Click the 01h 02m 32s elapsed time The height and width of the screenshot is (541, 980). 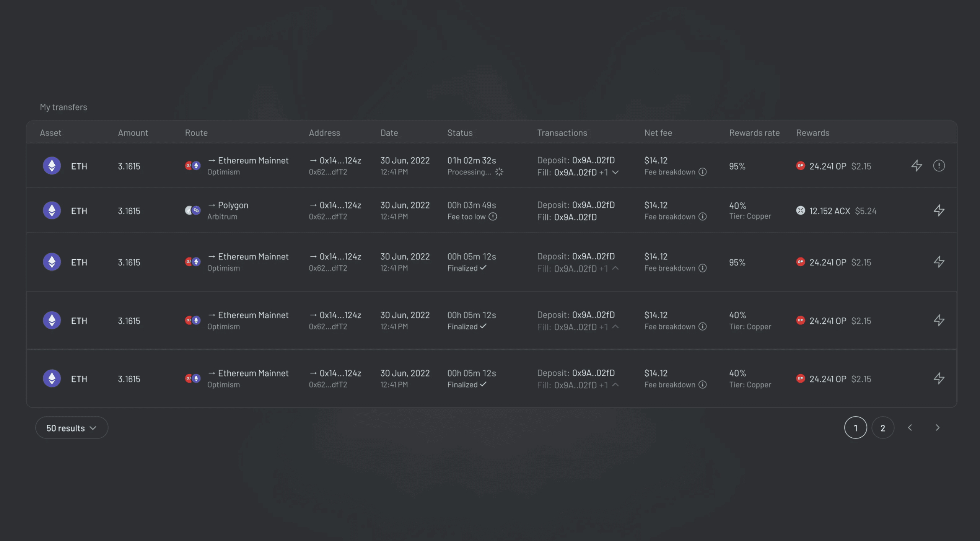472,160
